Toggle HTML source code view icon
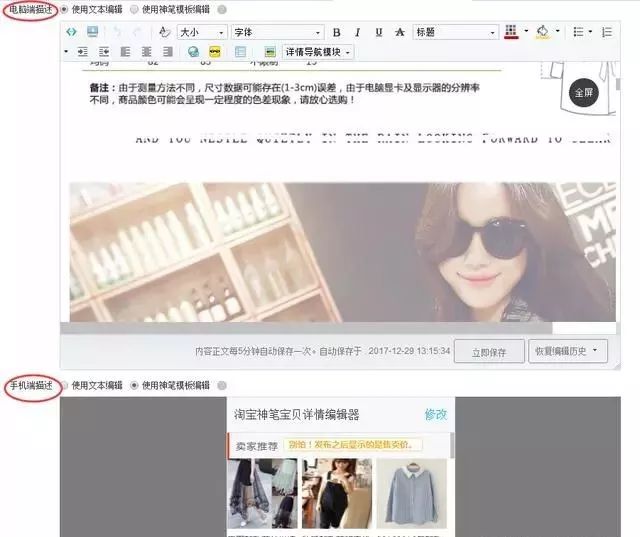Screen dimensions: 640x537 pyautogui.click(x=71, y=32)
